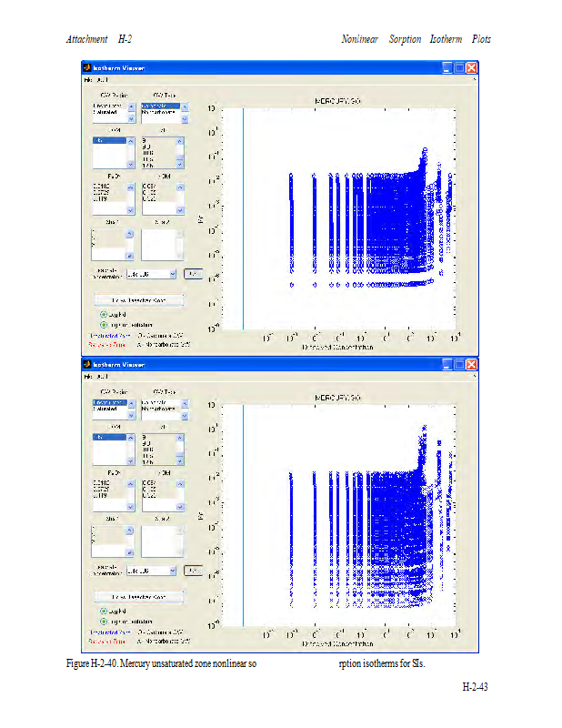This screenshot has width=562, height=728.
Task: Open the File menu in lower window
Action: [89, 376]
